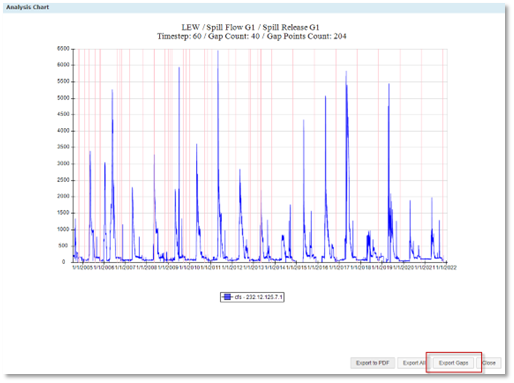Select the tallest spike reaching 6500
The image size is (514, 383).
[x=218, y=51]
